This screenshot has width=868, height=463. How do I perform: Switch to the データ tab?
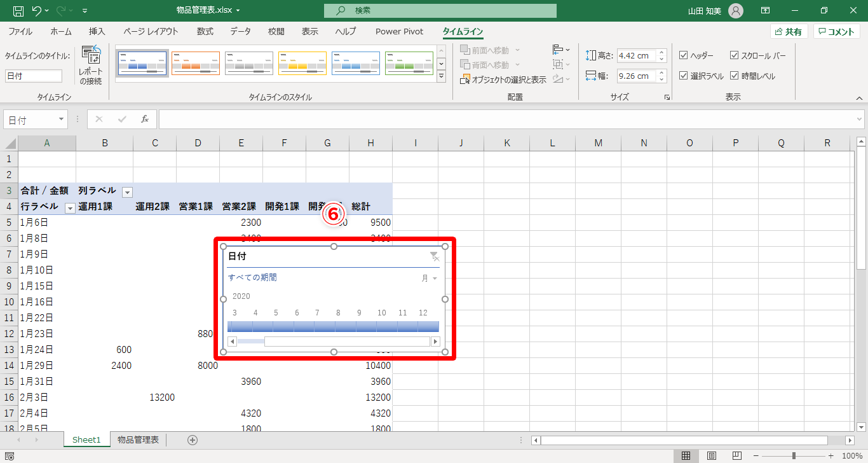tap(240, 32)
